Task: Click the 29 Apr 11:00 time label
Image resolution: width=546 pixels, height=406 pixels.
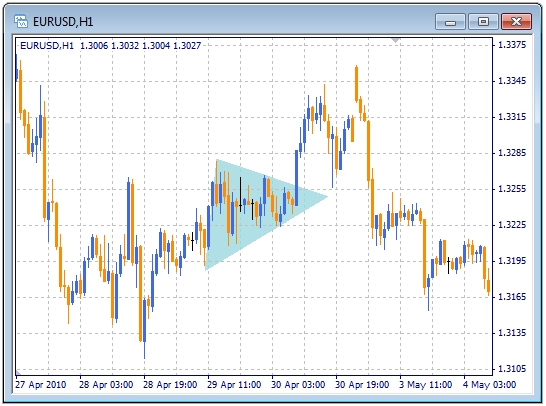Action: point(234,385)
